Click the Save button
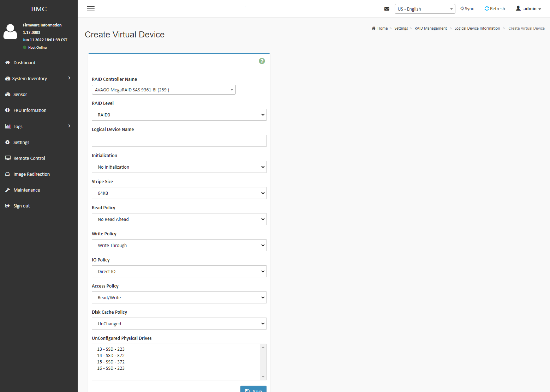 pyautogui.click(x=253, y=390)
